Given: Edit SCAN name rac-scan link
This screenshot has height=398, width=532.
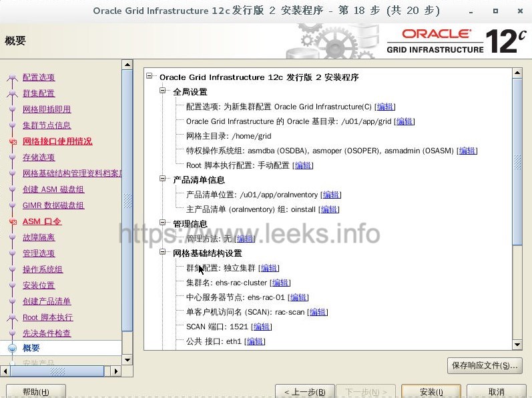Looking at the screenshot, I should (317, 312).
